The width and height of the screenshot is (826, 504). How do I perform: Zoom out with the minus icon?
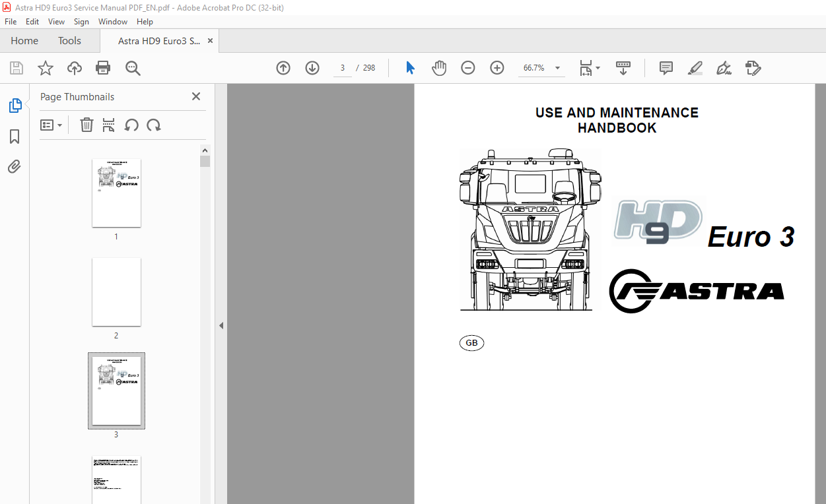click(468, 68)
